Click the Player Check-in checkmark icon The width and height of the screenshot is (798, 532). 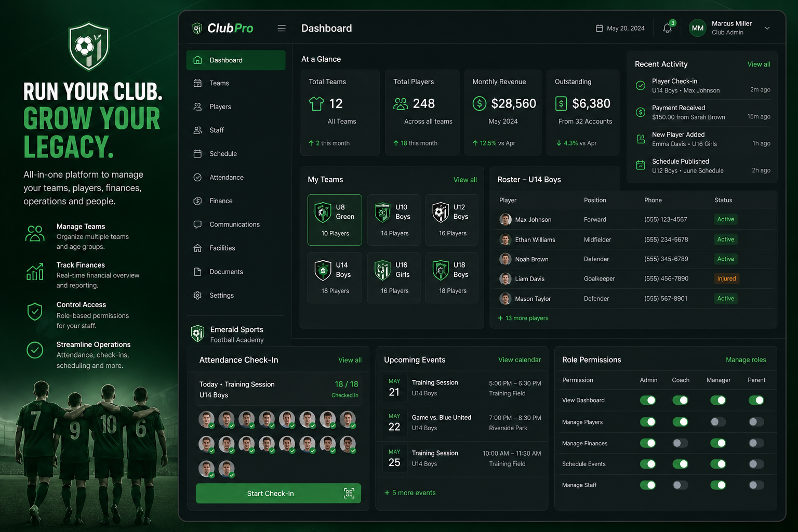(641, 85)
